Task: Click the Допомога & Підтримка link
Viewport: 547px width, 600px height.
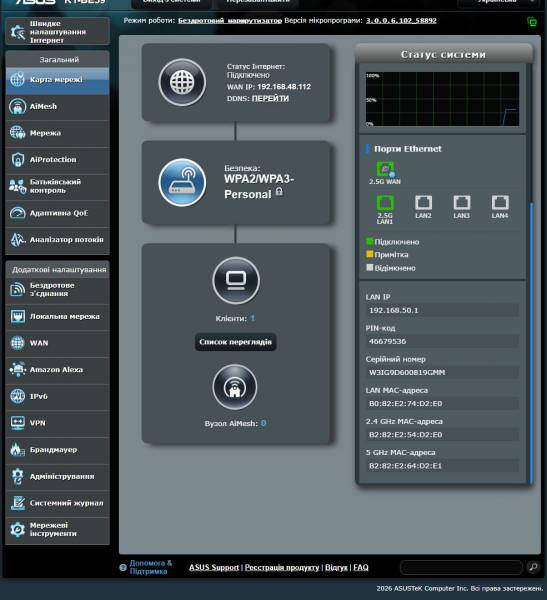Action: 150,567
